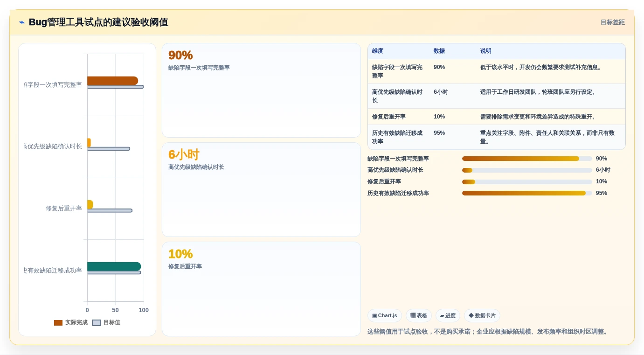
Task: Click description 低于该水平时 in first row
Action: [x=541, y=68]
